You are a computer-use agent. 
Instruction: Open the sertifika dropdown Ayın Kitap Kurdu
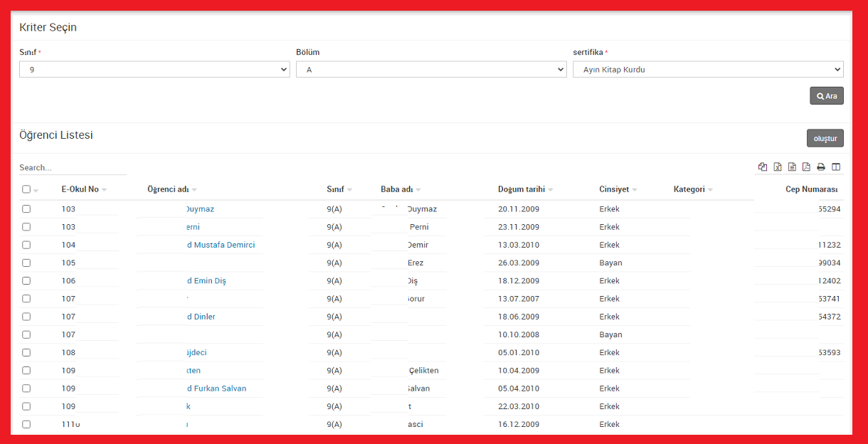(708, 70)
